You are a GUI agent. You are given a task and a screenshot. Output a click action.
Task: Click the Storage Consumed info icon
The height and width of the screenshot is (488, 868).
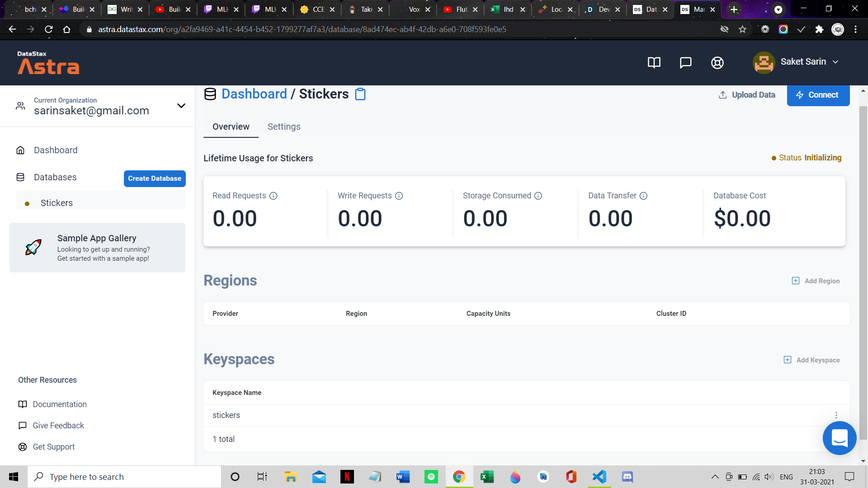coord(538,196)
